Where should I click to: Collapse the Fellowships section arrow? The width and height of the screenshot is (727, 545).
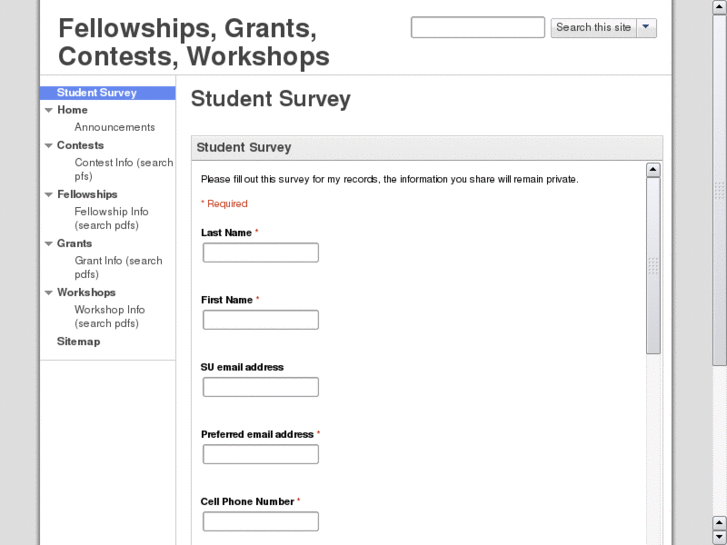[48, 194]
